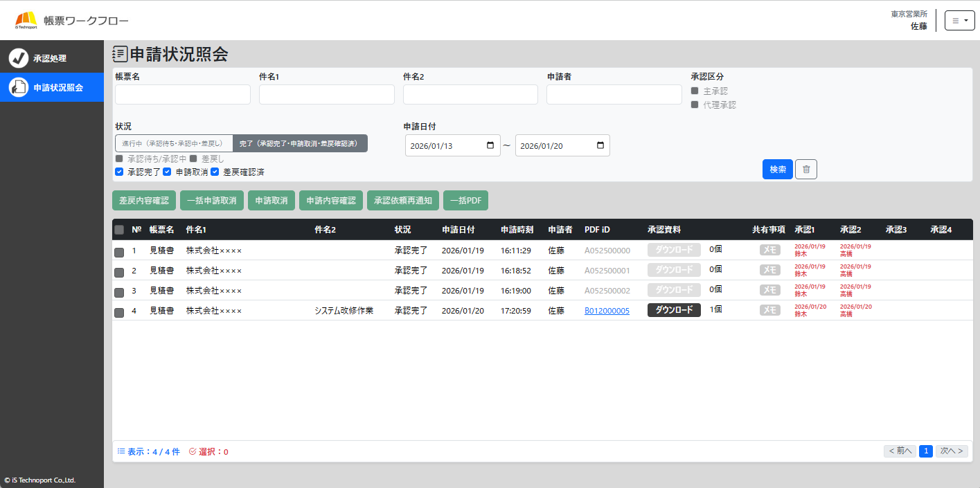Open the hamburger menu dropdown
The width and height of the screenshot is (980, 488).
coord(959,21)
